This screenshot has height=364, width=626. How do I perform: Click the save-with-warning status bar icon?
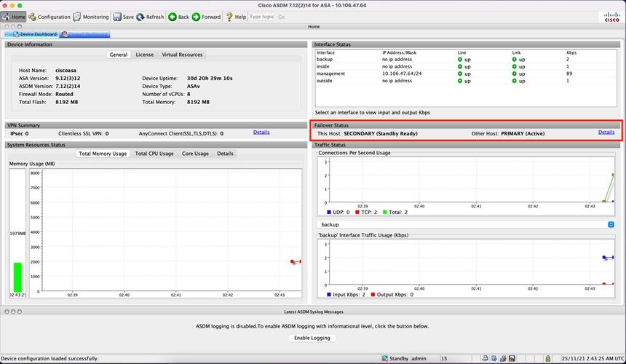512,358
